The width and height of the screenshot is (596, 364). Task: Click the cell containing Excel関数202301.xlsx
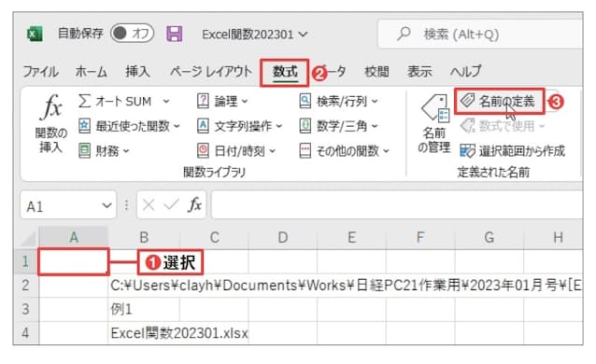178,333
